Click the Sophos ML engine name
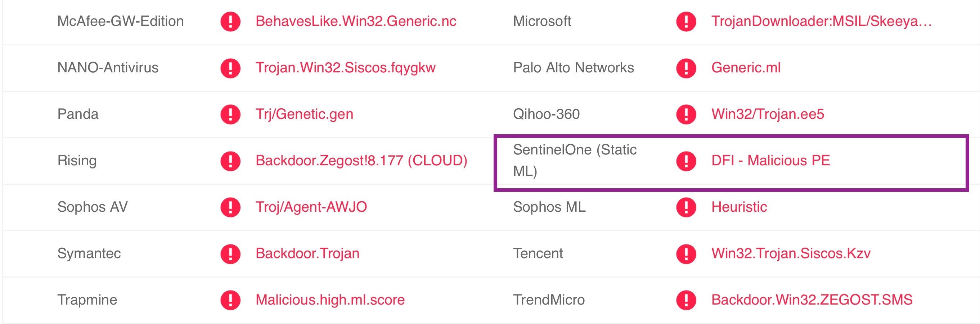The image size is (980, 324). click(x=549, y=207)
